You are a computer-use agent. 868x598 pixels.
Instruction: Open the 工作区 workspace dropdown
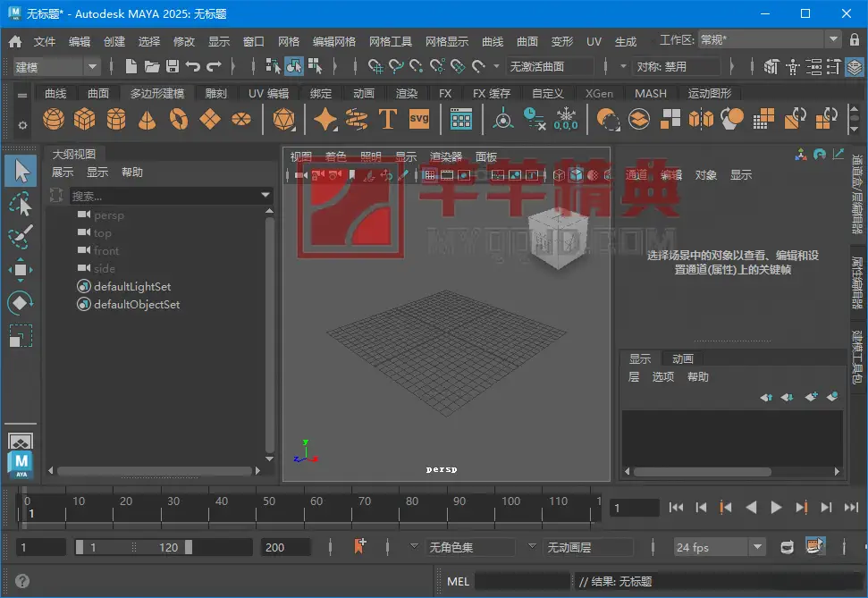[x=770, y=39]
